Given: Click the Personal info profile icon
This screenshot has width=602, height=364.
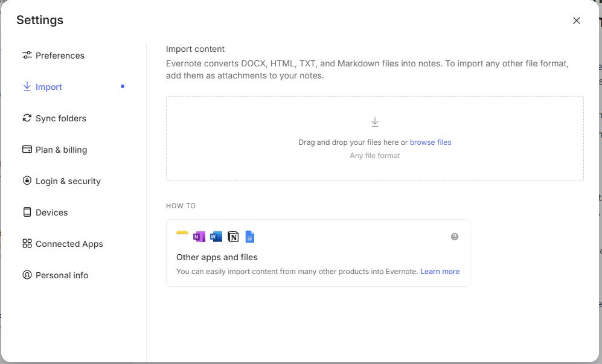Looking at the screenshot, I should pos(27,275).
